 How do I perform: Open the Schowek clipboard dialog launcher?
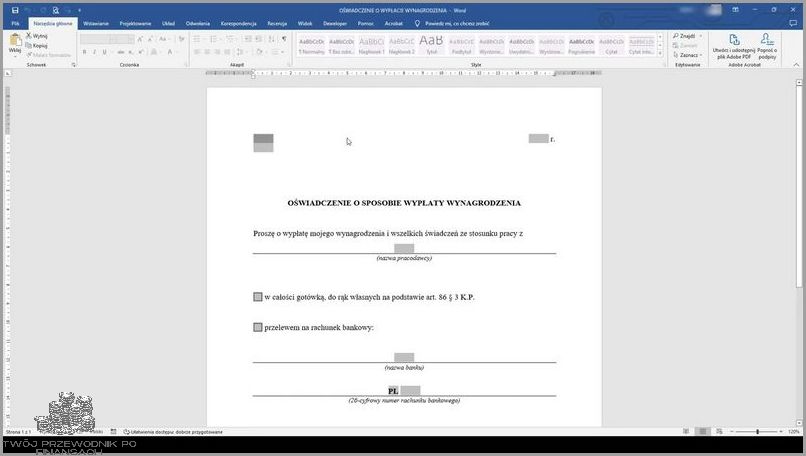tap(74, 65)
